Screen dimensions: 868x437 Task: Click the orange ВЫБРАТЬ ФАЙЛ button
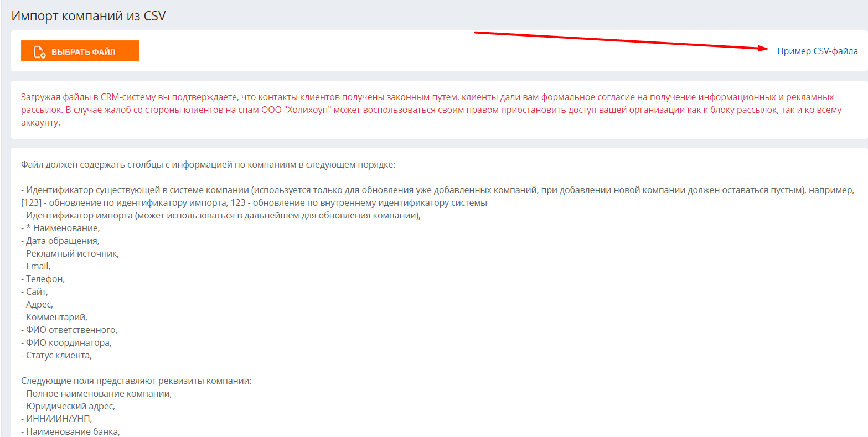point(80,51)
